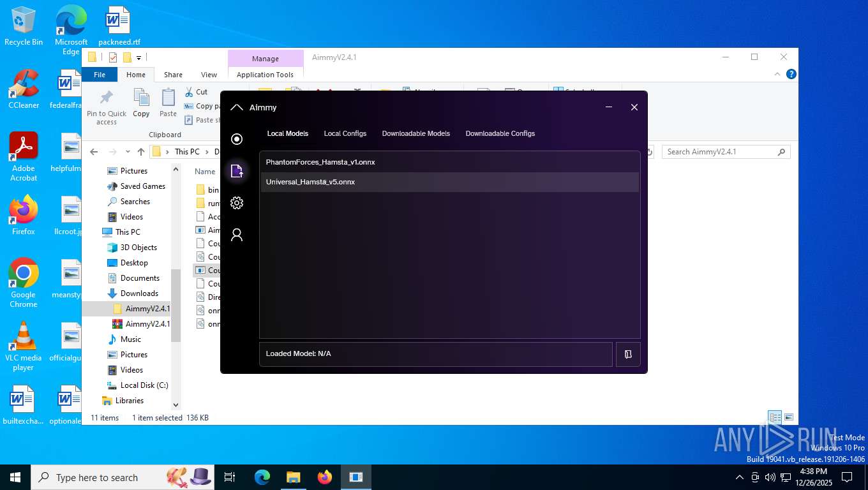Image resolution: width=868 pixels, height=490 pixels.
Task: Select AimmyV2.4.1 archive in navigation tree
Action: [141, 324]
